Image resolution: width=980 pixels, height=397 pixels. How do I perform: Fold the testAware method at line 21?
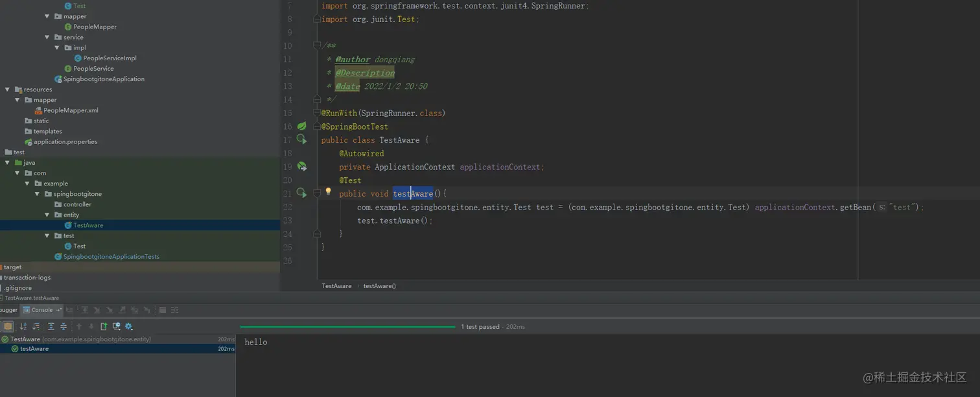pos(317,193)
